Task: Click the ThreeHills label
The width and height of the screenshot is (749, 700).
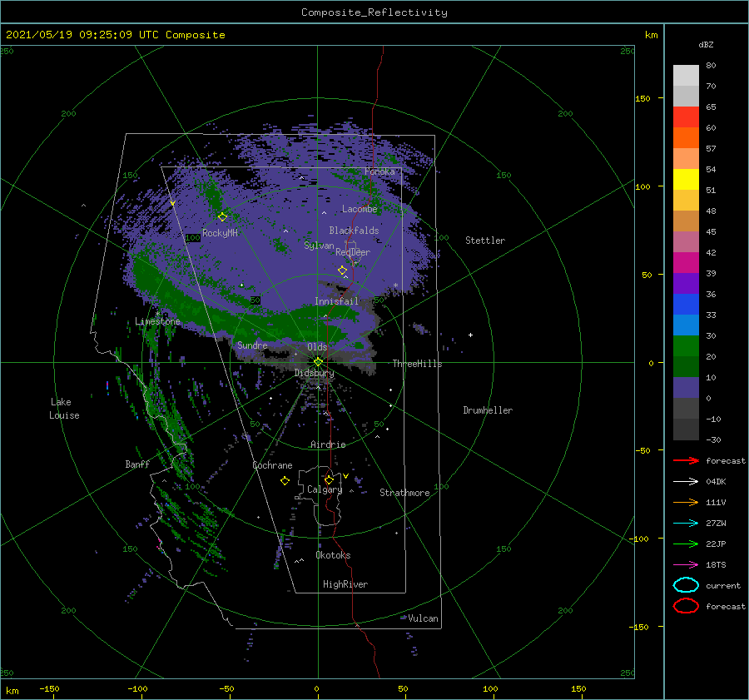Action: [418, 364]
